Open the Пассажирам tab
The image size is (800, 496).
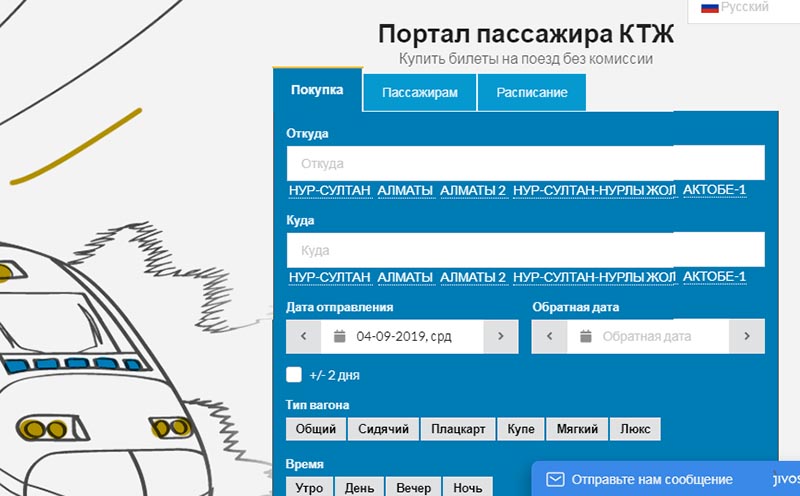pyautogui.click(x=420, y=92)
